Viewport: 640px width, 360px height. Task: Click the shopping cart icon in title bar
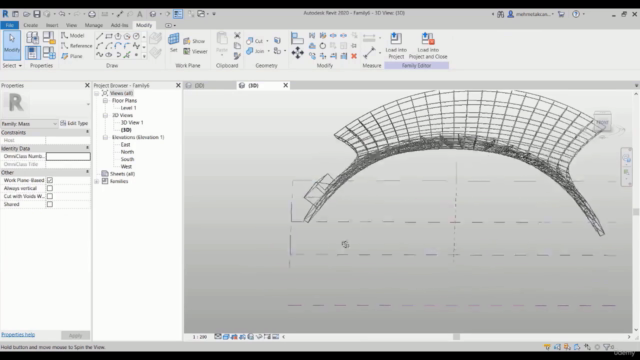pyautogui.click(x=562, y=14)
